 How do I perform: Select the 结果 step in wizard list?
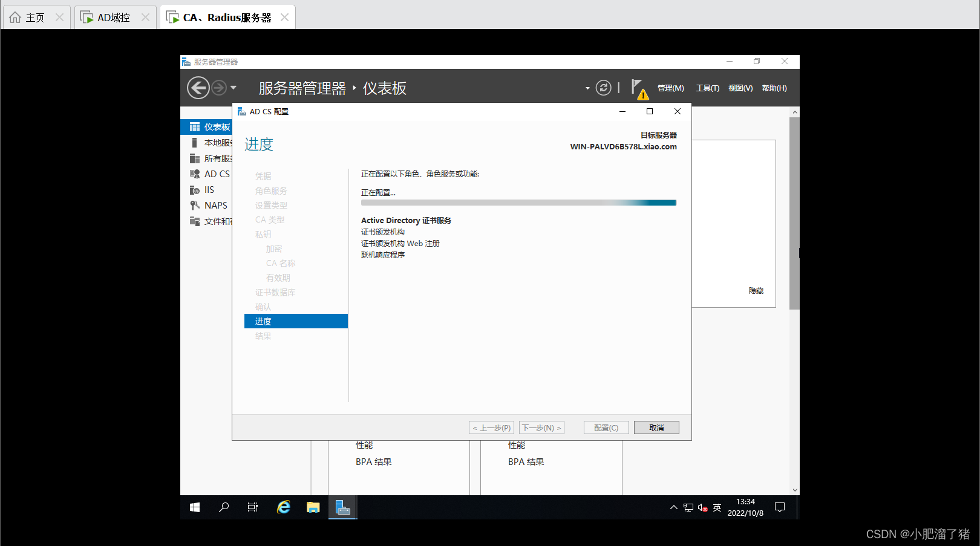point(263,336)
